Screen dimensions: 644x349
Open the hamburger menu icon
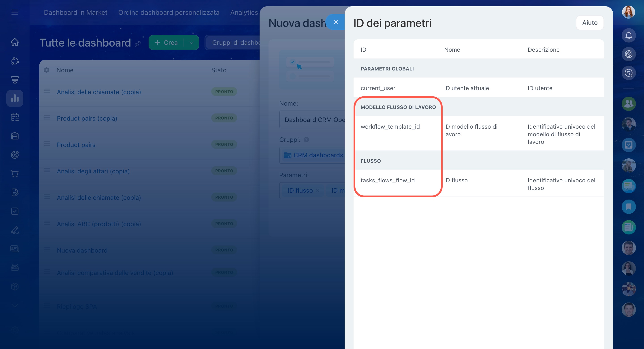click(15, 12)
